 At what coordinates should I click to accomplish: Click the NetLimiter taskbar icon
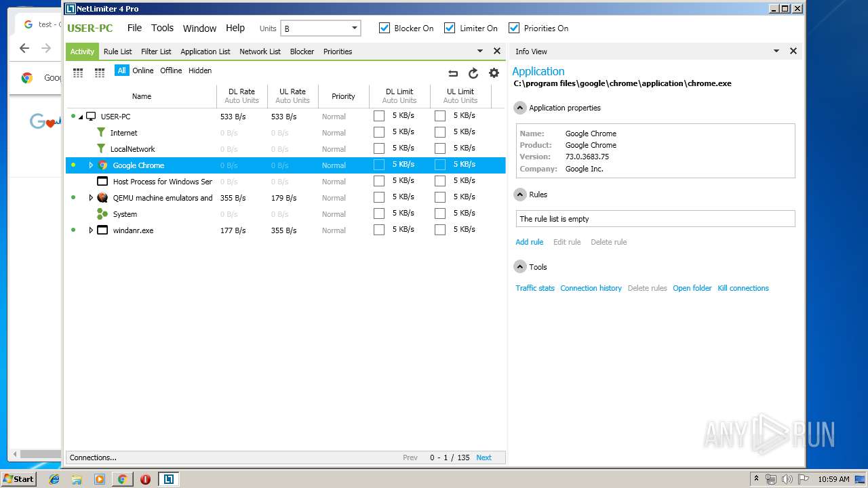[168, 479]
